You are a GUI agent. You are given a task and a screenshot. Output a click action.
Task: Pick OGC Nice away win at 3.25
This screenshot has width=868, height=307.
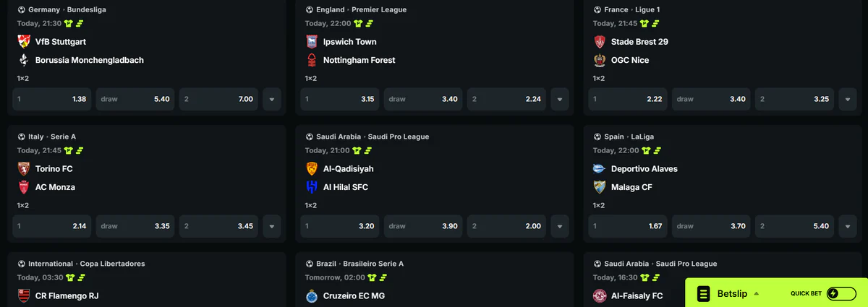coord(795,99)
